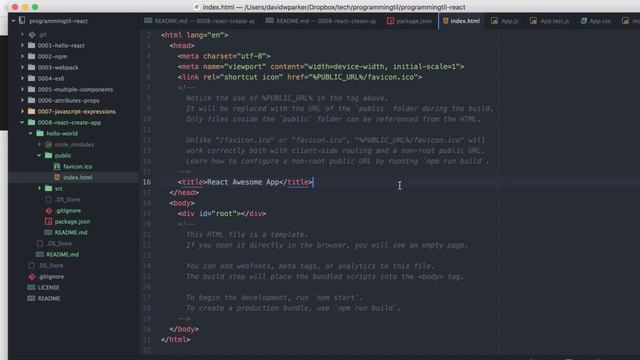The image size is (640, 360).
Task: Collapse the 0008-react-create-app folder arrow
Action: point(22,122)
